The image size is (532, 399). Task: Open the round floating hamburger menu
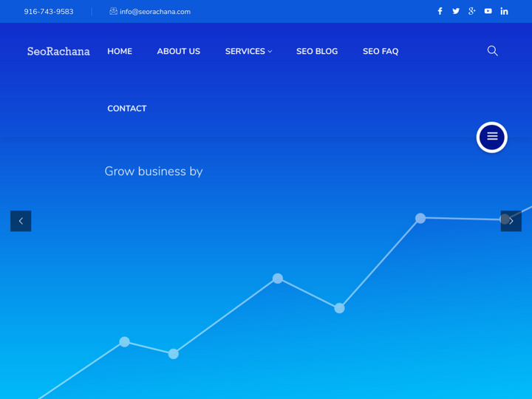pyautogui.click(x=492, y=137)
